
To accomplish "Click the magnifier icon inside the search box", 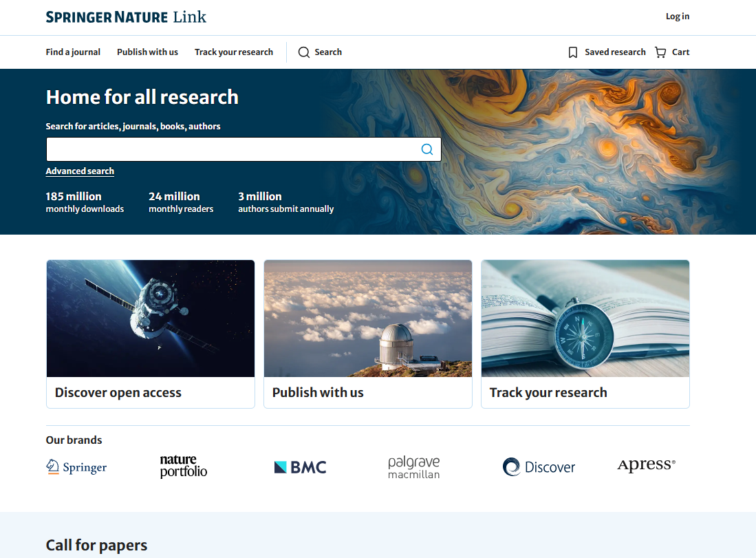I will (426, 149).
